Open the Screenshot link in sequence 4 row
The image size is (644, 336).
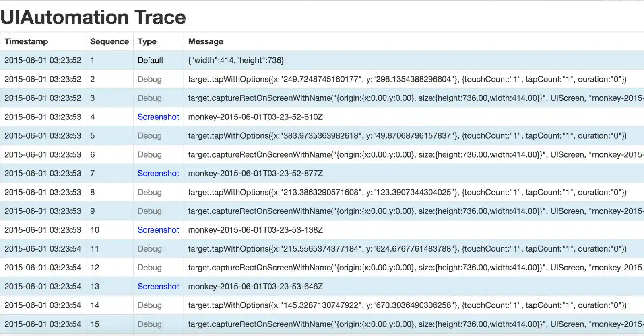click(158, 117)
